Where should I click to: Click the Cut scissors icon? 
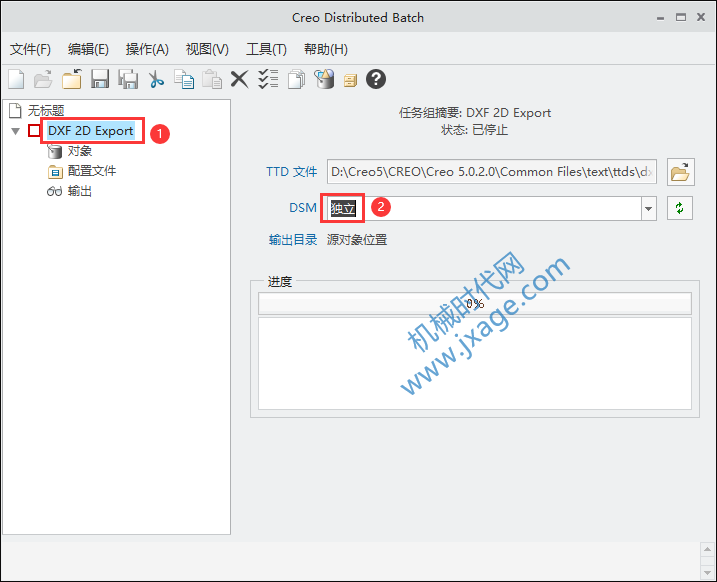pyautogui.click(x=156, y=79)
